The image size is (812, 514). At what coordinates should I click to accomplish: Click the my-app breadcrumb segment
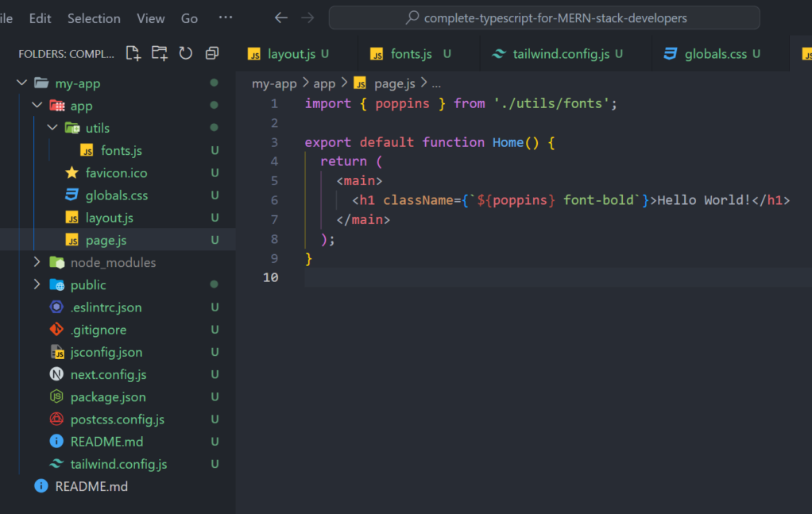click(274, 83)
